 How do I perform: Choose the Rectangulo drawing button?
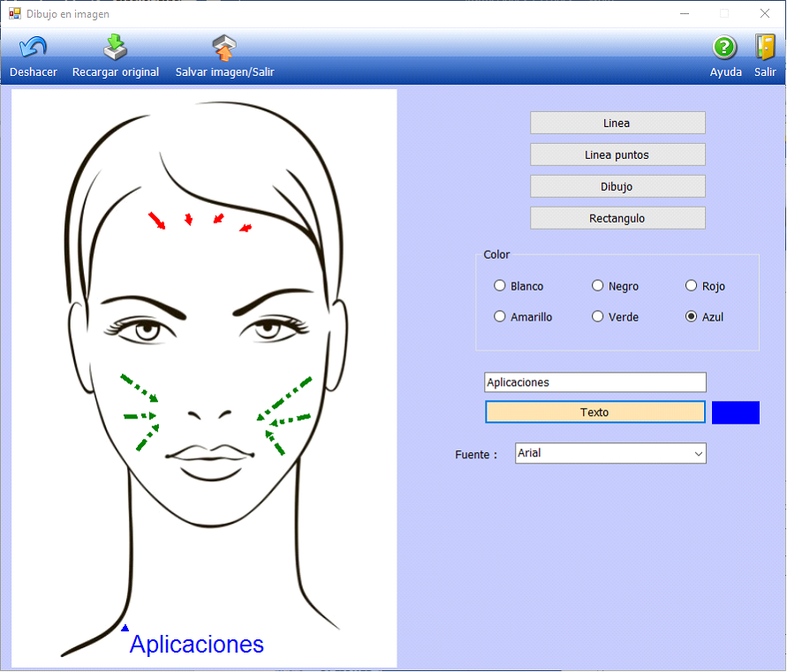pos(617,219)
